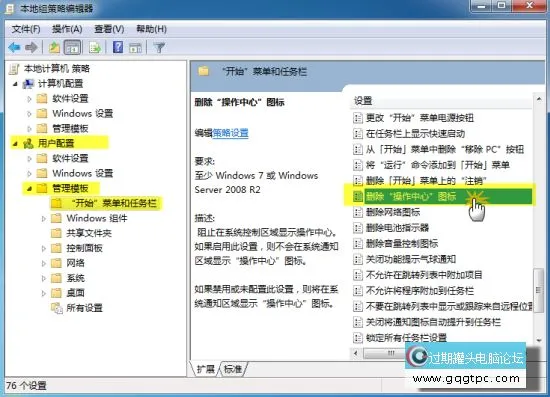Click policy icon beside 在任务栏上显示快速启动
This screenshot has height=397, width=550.
point(357,134)
